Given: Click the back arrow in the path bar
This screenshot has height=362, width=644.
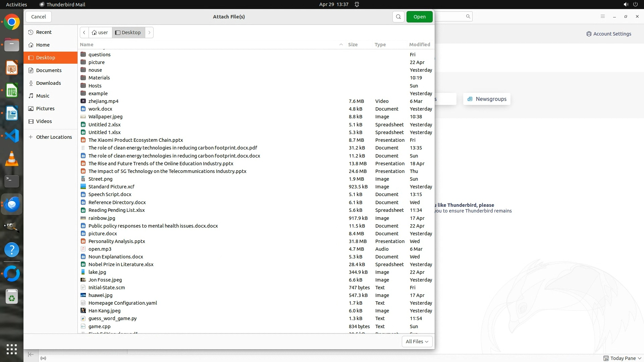Looking at the screenshot, I should point(84,33).
